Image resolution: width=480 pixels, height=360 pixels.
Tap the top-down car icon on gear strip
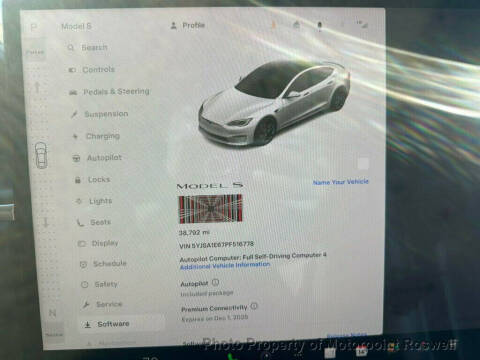(x=41, y=155)
